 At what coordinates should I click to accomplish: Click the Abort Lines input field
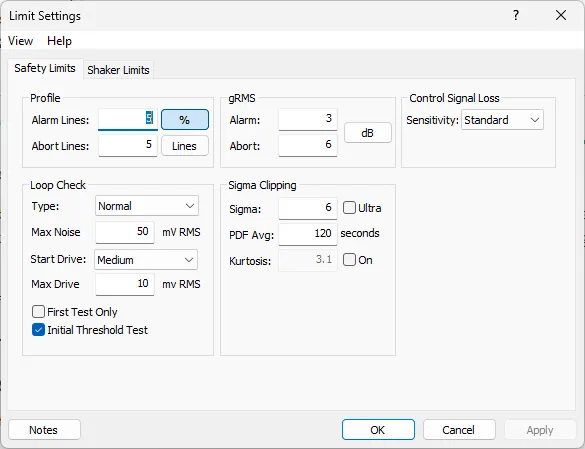coord(128,145)
